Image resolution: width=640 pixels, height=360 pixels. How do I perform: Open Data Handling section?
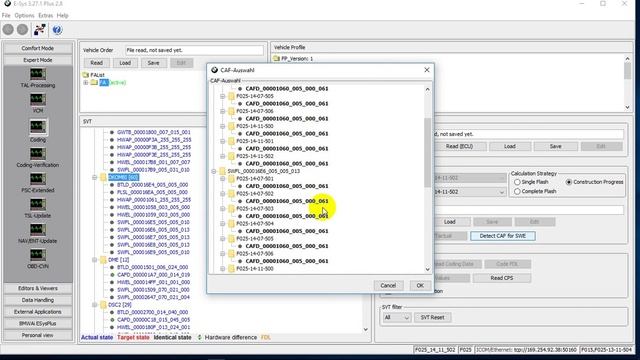pyautogui.click(x=38, y=300)
